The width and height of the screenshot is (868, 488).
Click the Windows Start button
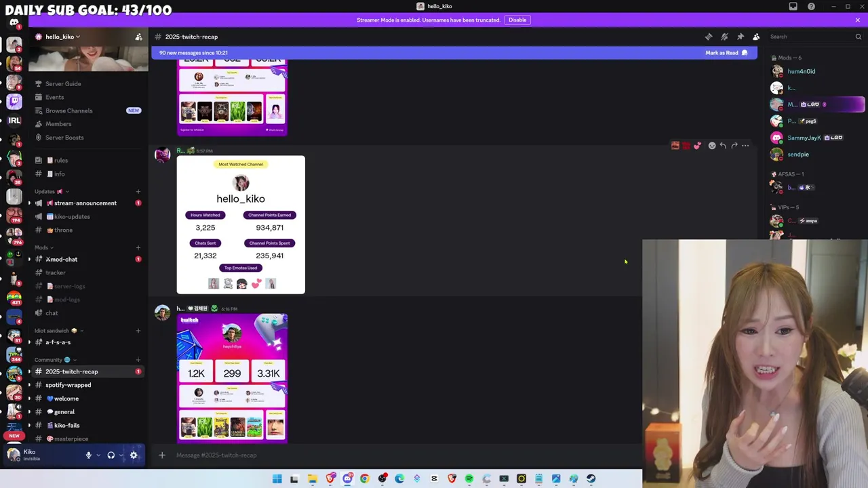[x=277, y=479]
